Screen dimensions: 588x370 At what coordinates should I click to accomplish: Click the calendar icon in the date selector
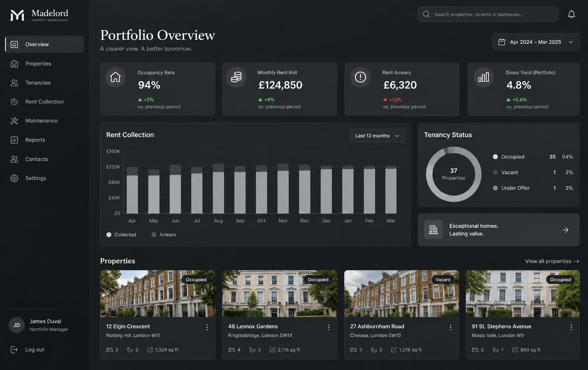(502, 42)
